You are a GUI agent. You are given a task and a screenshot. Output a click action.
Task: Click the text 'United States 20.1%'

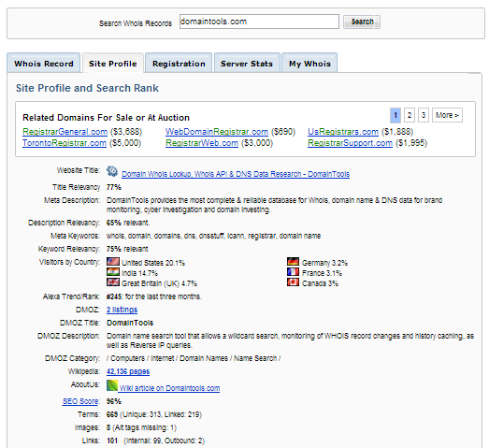pyautogui.click(x=153, y=263)
